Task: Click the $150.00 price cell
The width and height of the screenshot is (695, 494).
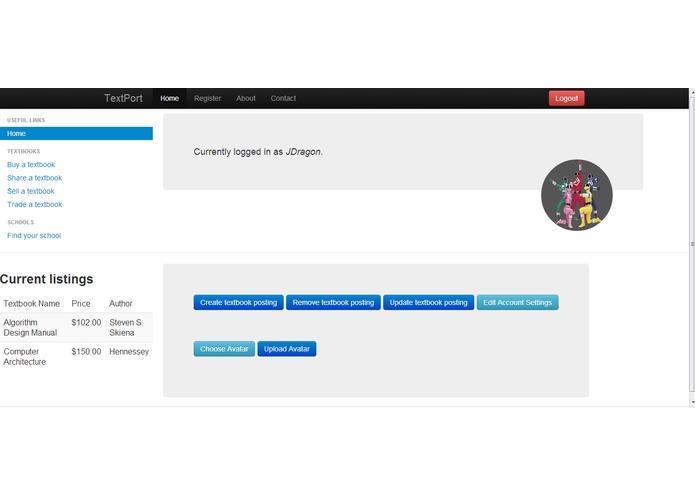Action: click(x=86, y=352)
